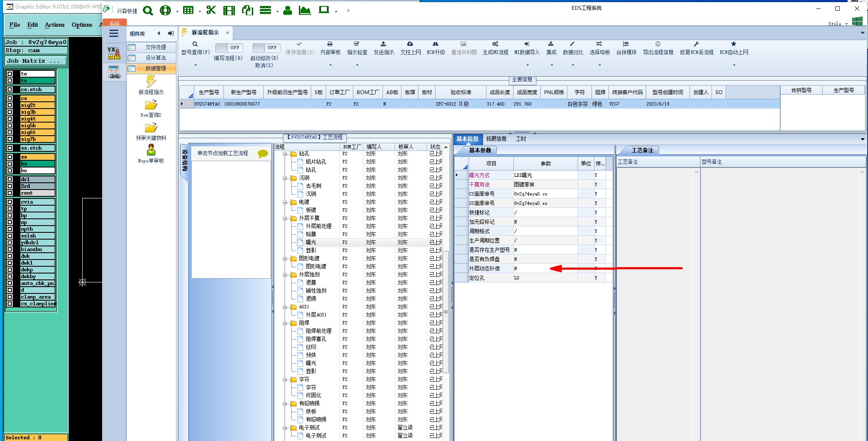Toggle checkbox for layer 'cs.etch'
Screen dimensions: 868x441
point(10,89)
